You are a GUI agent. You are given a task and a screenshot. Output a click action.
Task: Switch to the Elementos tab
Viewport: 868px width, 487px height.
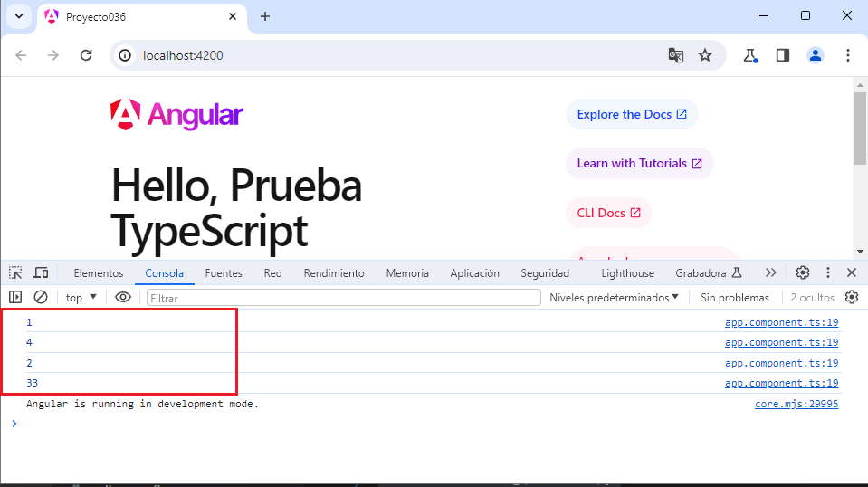(99, 273)
